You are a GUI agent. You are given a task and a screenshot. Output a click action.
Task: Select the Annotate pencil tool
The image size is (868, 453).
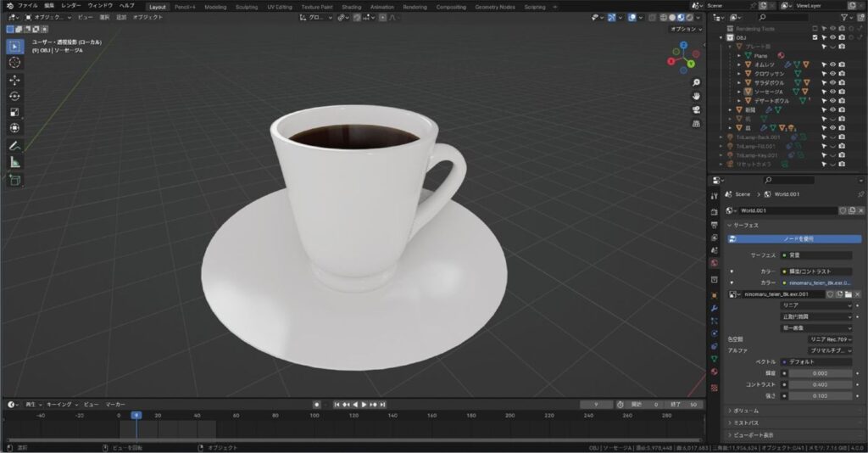pos(15,146)
